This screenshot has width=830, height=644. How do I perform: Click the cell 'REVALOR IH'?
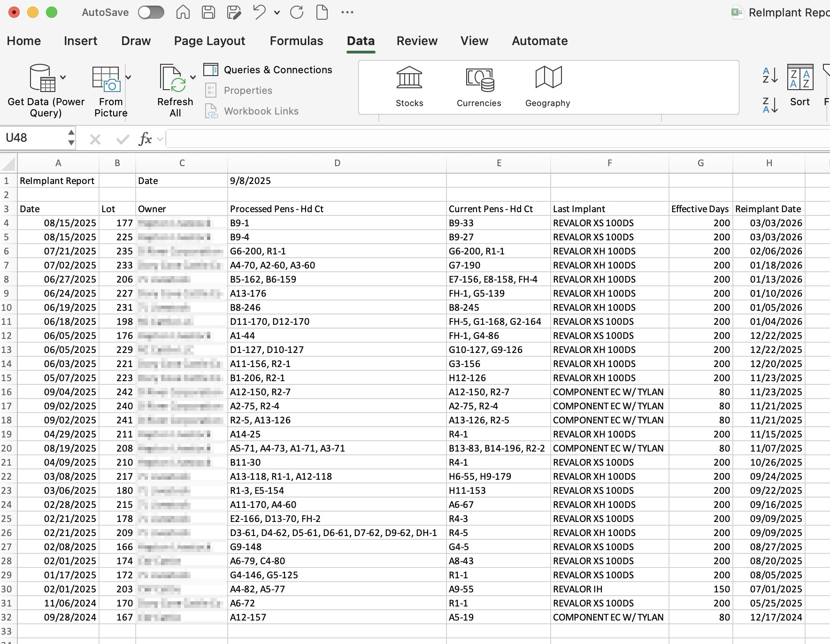tap(610, 589)
